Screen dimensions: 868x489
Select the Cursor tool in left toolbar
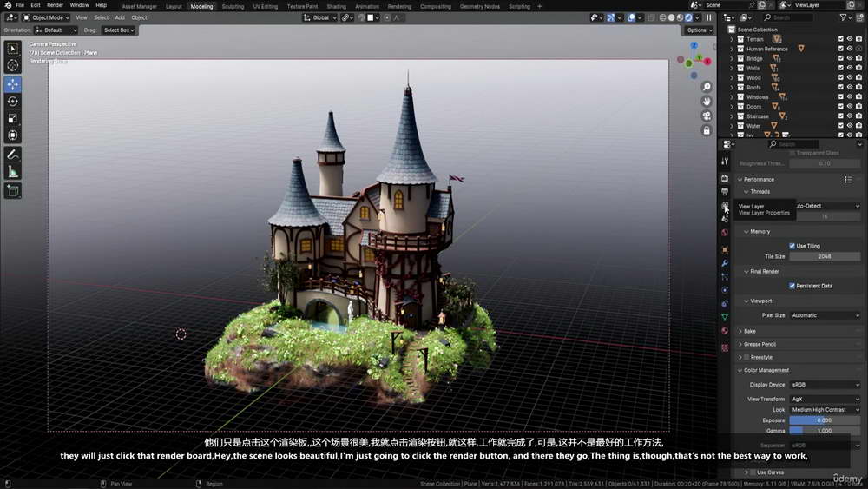[x=13, y=65]
